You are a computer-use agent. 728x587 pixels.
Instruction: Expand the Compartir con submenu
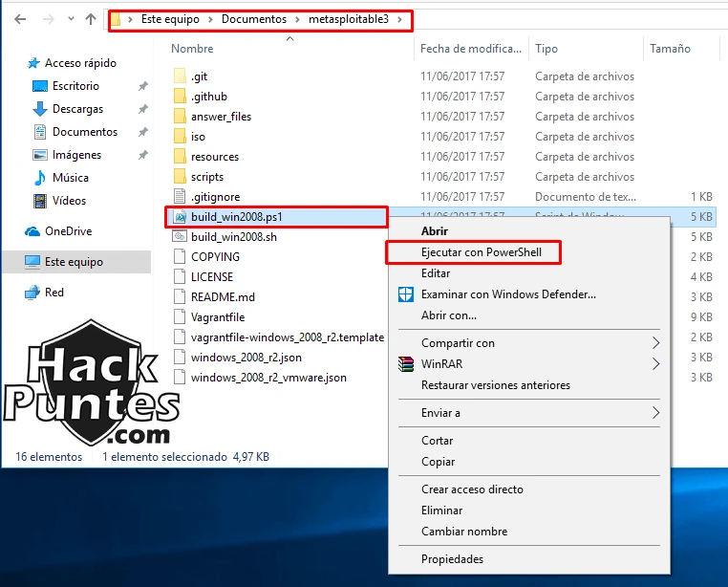point(529,343)
